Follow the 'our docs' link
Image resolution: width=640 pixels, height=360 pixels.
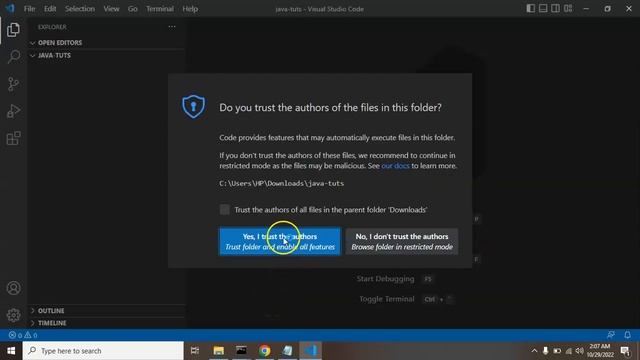(395, 166)
